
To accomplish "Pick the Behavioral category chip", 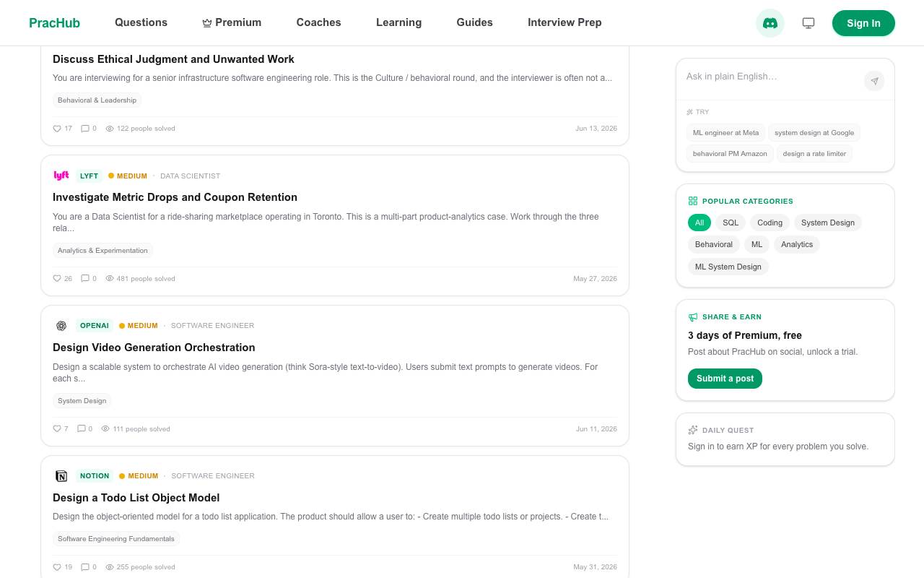I will click(x=714, y=244).
